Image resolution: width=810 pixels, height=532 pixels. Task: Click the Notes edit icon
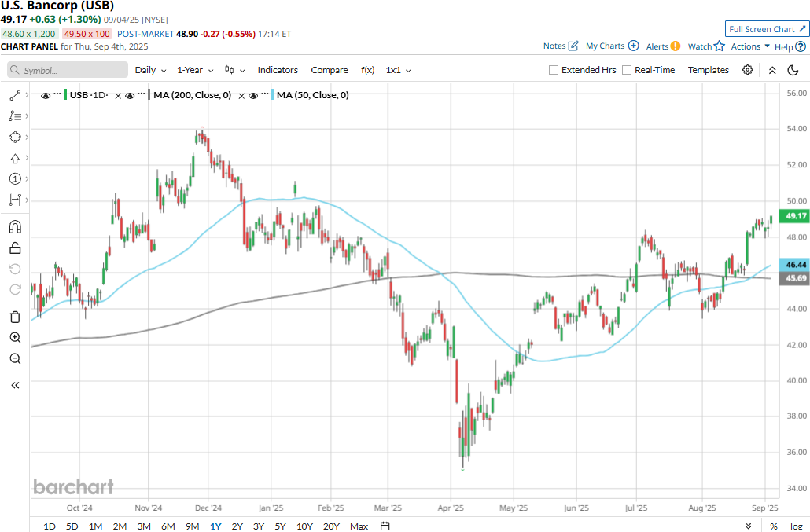click(x=573, y=46)
